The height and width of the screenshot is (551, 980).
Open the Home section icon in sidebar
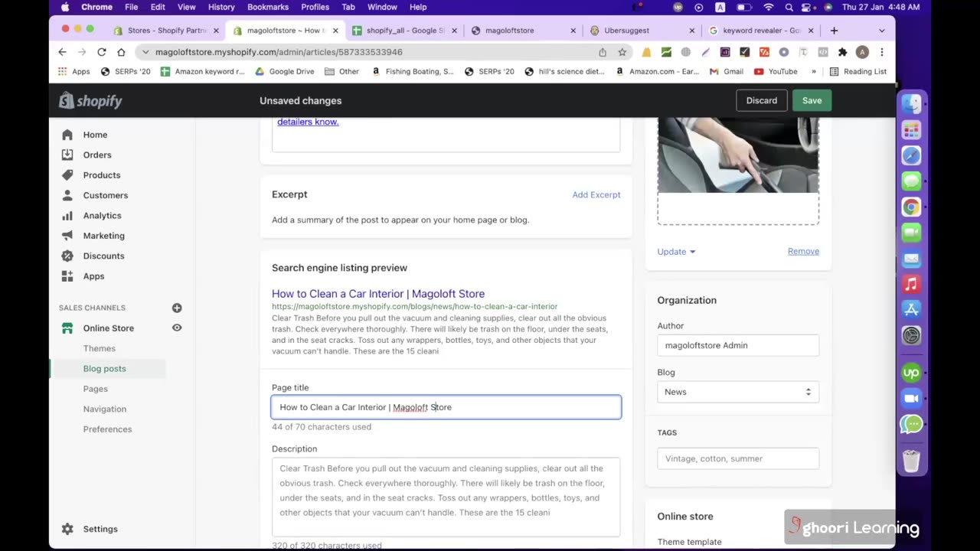coord(67,135)
